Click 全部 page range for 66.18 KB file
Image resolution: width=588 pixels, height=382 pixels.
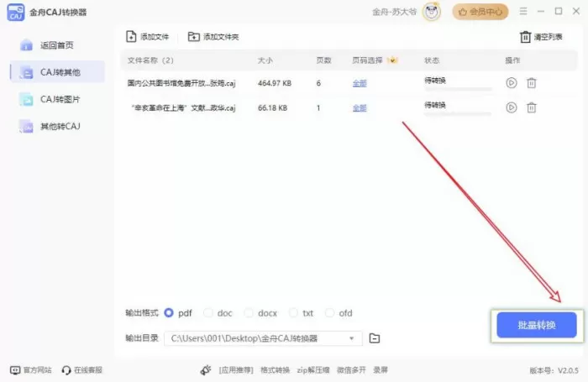tap(360, 108)
